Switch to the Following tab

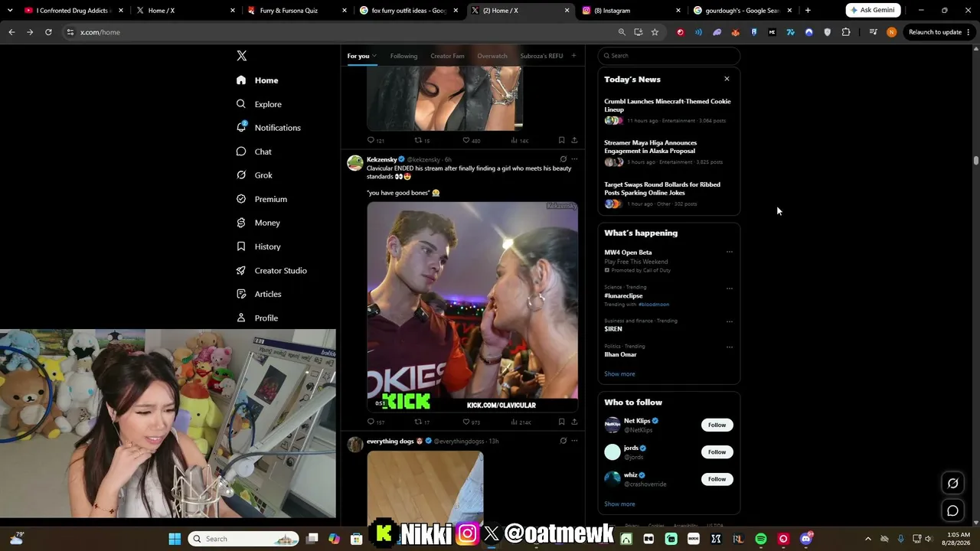(x=403, y=56)
